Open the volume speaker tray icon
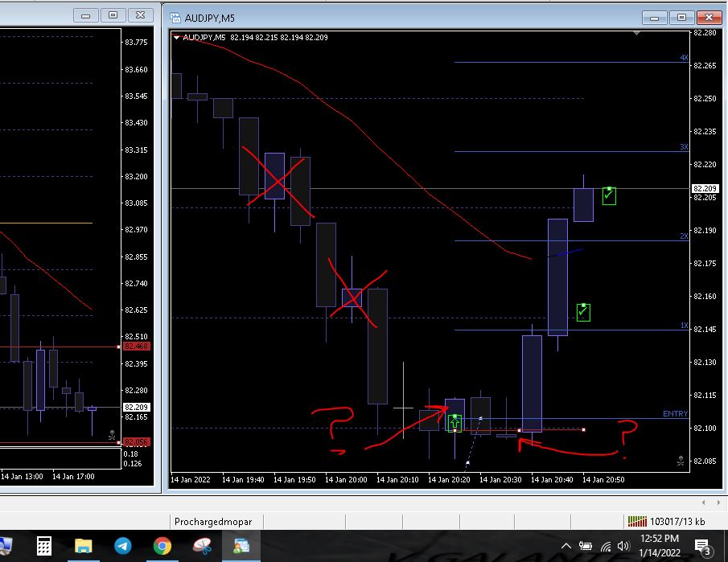Image resolution: width=728 pixels, height=562 pixels. click(x=623, y=546)
